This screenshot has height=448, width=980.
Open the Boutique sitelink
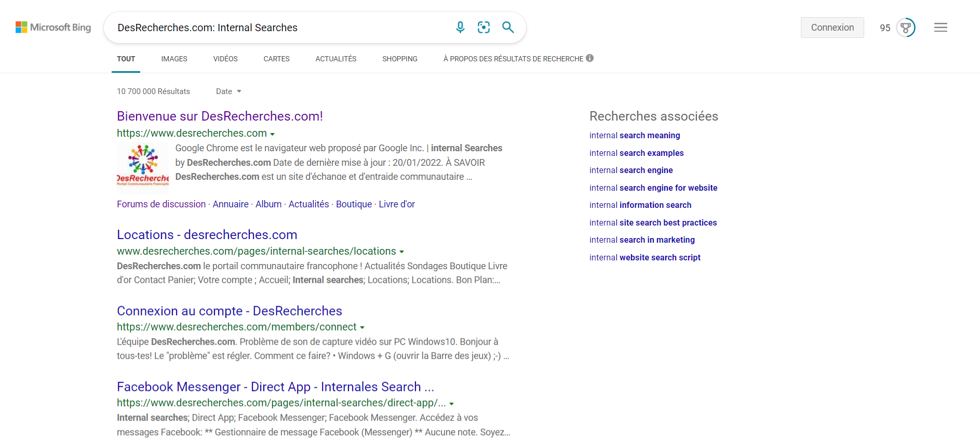pos(354,204)
